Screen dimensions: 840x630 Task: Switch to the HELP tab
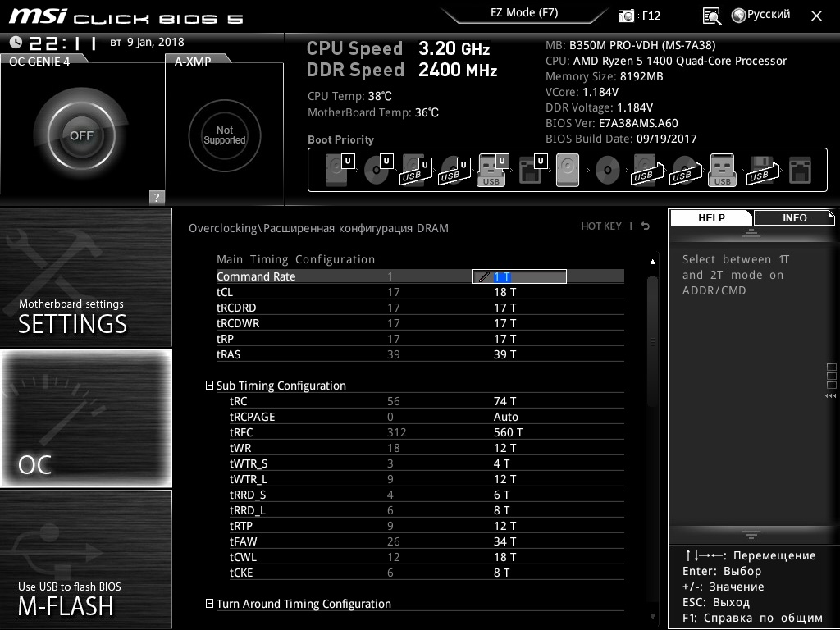click(711, 218)
